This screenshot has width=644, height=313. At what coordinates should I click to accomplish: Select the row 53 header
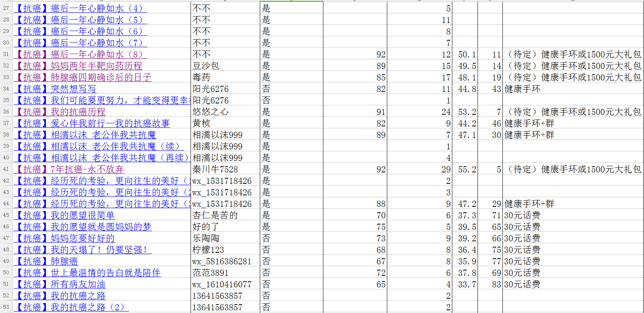pos(6,307)
